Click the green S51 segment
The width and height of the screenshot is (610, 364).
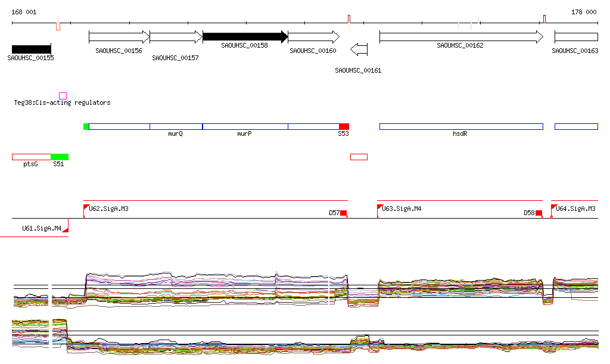[60, 157]
